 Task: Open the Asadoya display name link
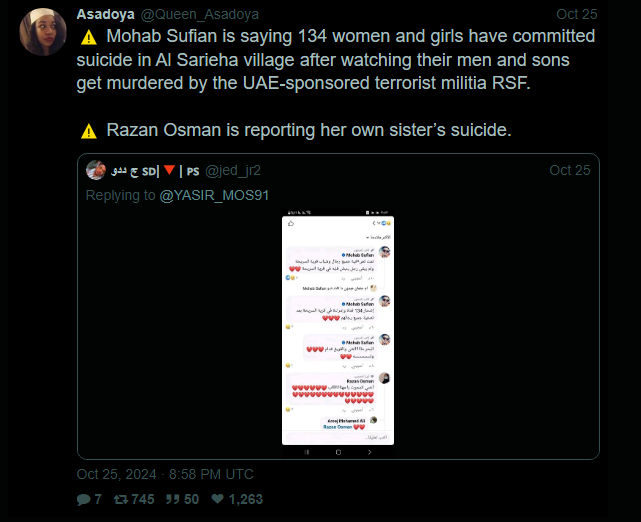point(105,14)
